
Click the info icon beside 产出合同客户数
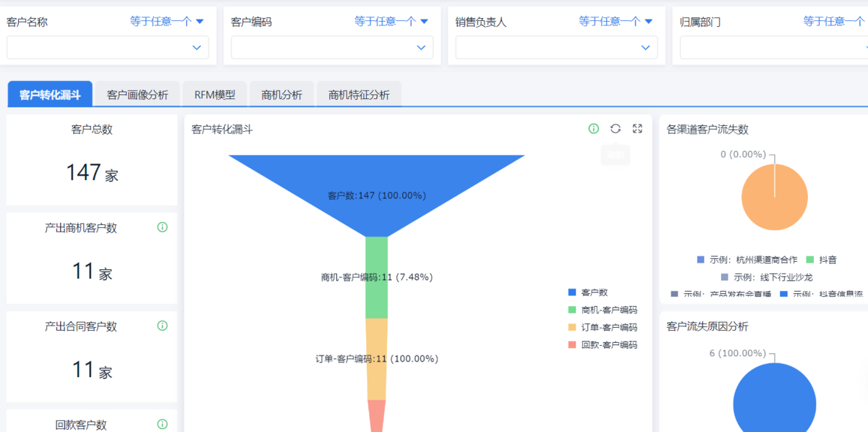[162, 326]
